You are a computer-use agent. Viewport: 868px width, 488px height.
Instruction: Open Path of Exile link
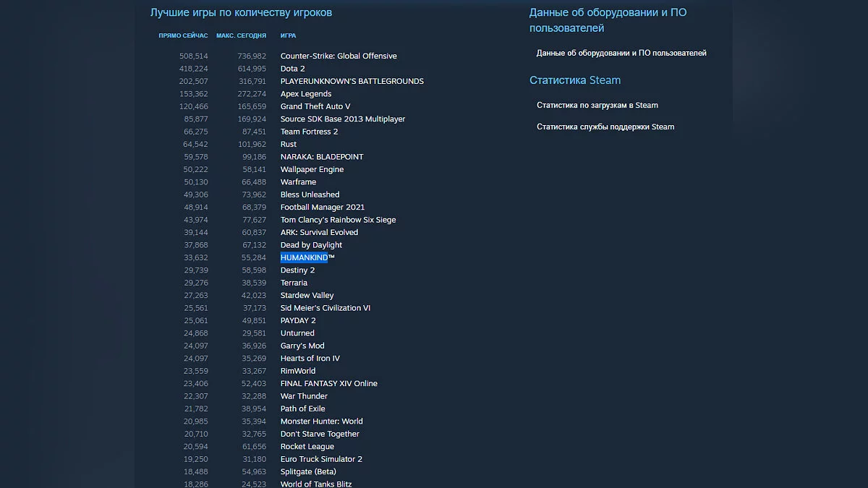[x=303, y=409]
